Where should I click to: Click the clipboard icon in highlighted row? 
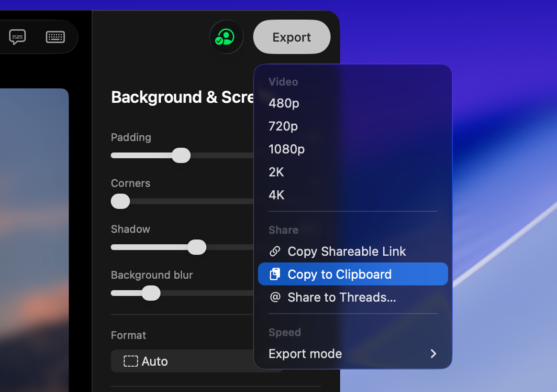pos(275,274)
